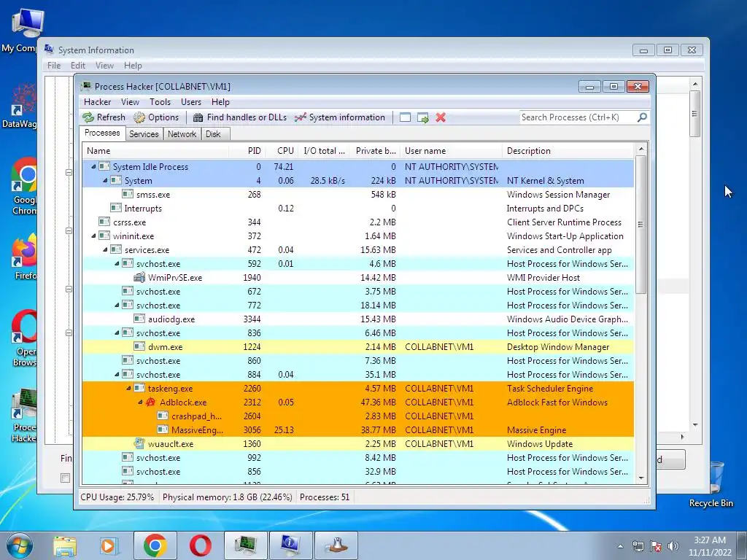Image resolution: width=747 pixels, height=560 pixels.
Task: Click the Find window and thread icon
Action: tap(422, 117)
